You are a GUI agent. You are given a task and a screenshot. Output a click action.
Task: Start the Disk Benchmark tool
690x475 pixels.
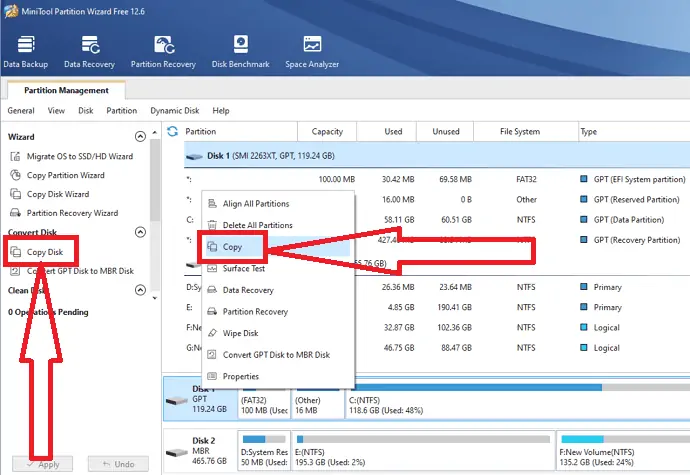point(240,52)
